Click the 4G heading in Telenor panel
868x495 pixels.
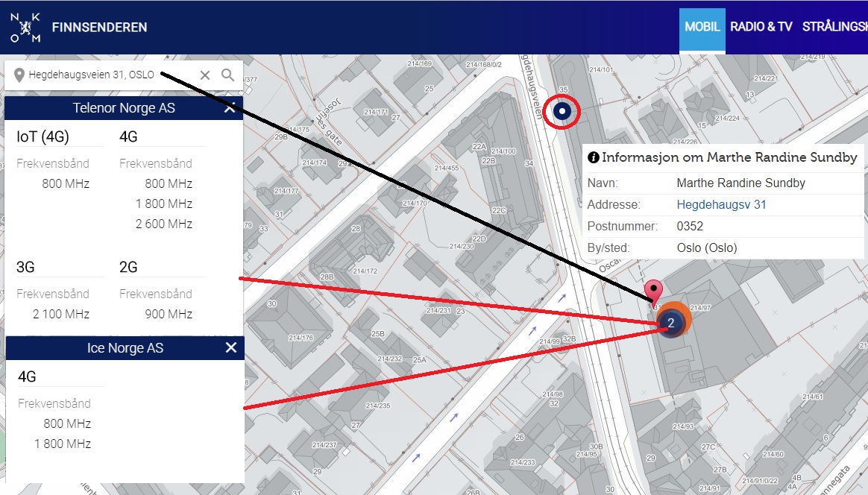click(128, 136)
